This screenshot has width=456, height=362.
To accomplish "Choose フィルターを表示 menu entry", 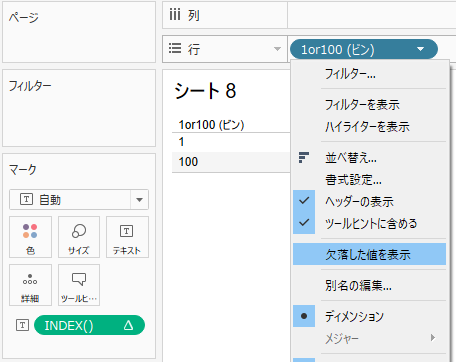I will click(x=369, y=105).
